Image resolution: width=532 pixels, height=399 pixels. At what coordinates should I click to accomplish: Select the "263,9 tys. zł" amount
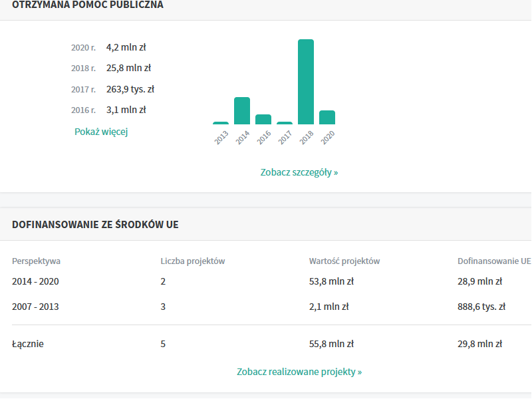click(130, 89)
